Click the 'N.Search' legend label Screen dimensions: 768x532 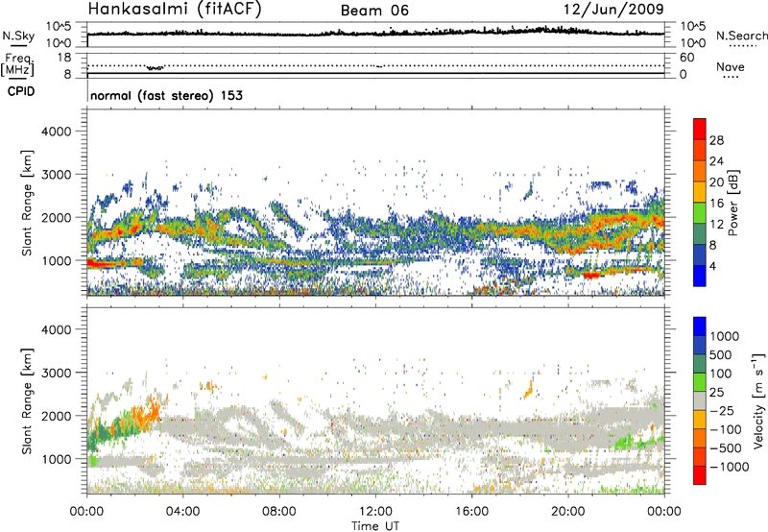point(741,36)
